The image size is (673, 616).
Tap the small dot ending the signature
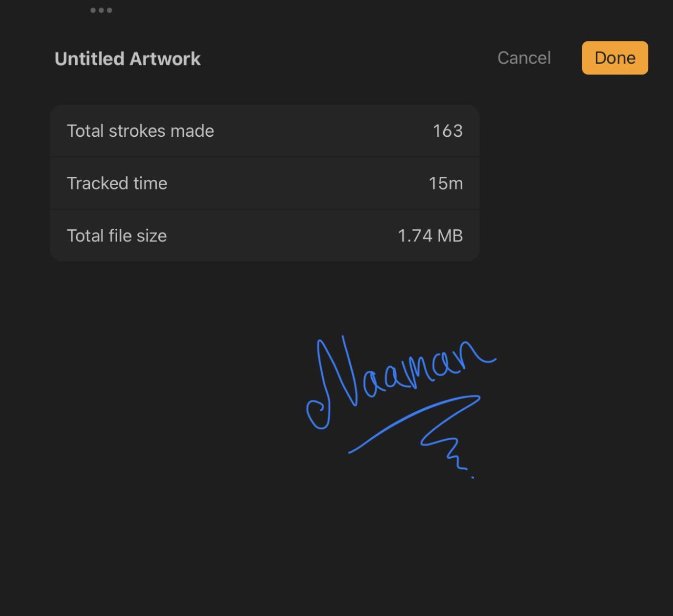coord(473,477)
